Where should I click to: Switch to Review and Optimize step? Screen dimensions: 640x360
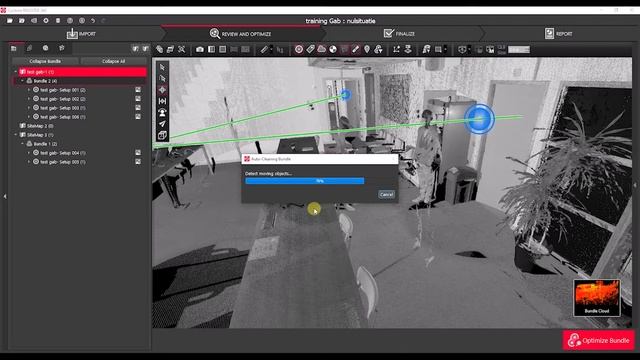pos(240,33)
